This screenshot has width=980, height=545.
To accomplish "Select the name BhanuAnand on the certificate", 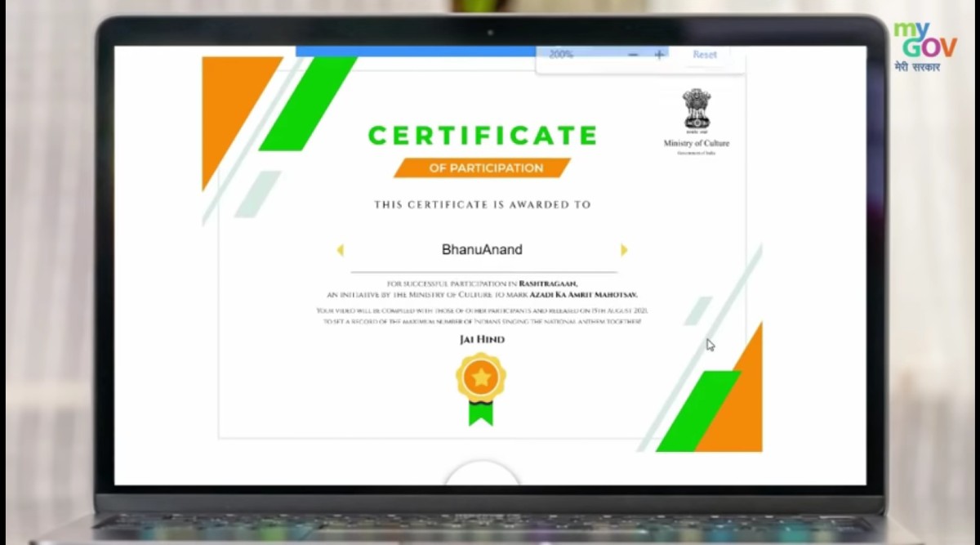I will 482,249.
